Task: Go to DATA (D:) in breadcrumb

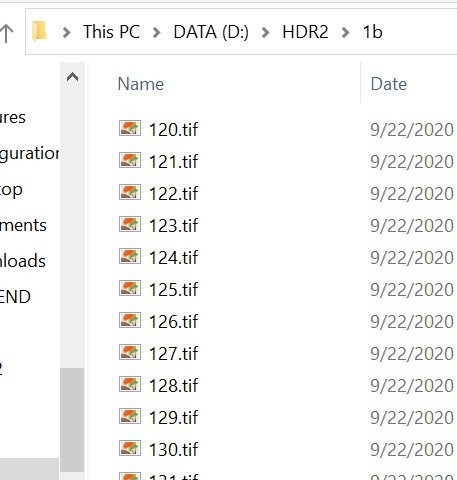Action: pyautogui.click(x=211, y=32)
